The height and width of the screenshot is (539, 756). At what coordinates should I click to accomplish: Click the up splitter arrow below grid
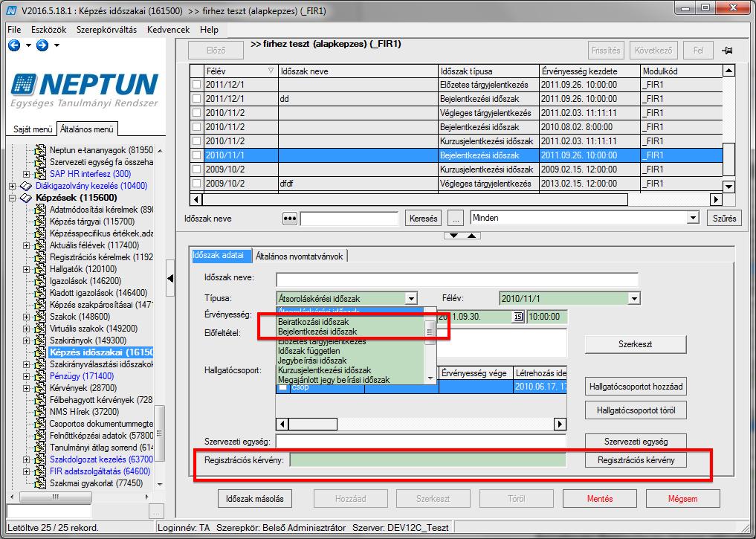(471, 236)
